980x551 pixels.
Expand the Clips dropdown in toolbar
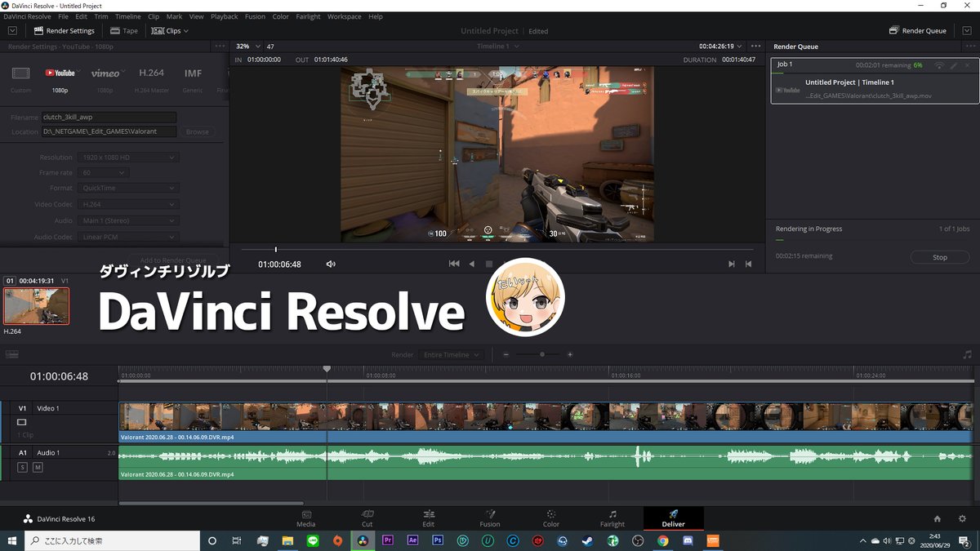point(171,30)
